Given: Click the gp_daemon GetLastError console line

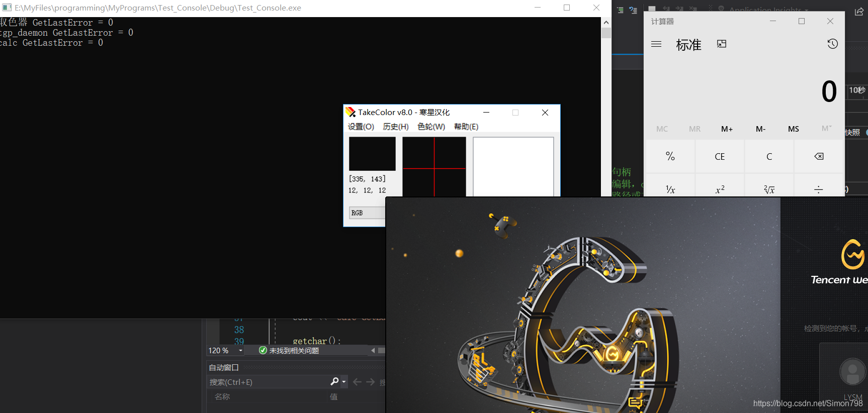Looking at the screenshot, I should (66, 33).
